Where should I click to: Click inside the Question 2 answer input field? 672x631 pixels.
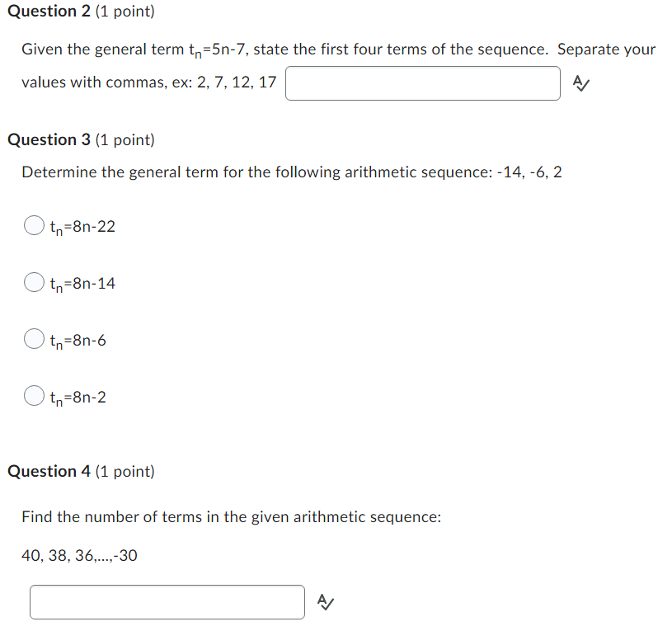tap(422, 83)
